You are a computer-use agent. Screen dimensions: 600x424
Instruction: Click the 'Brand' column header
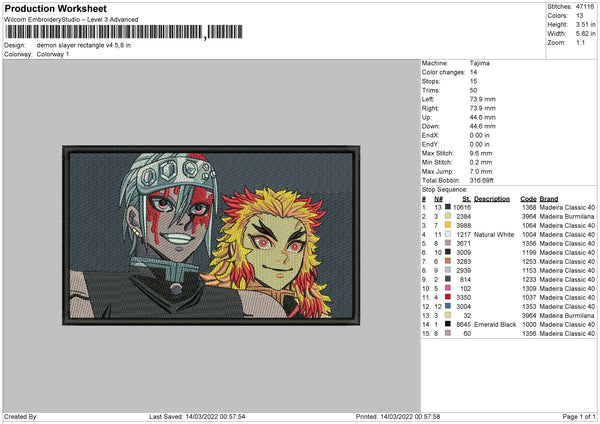click(x=549, y=199)
